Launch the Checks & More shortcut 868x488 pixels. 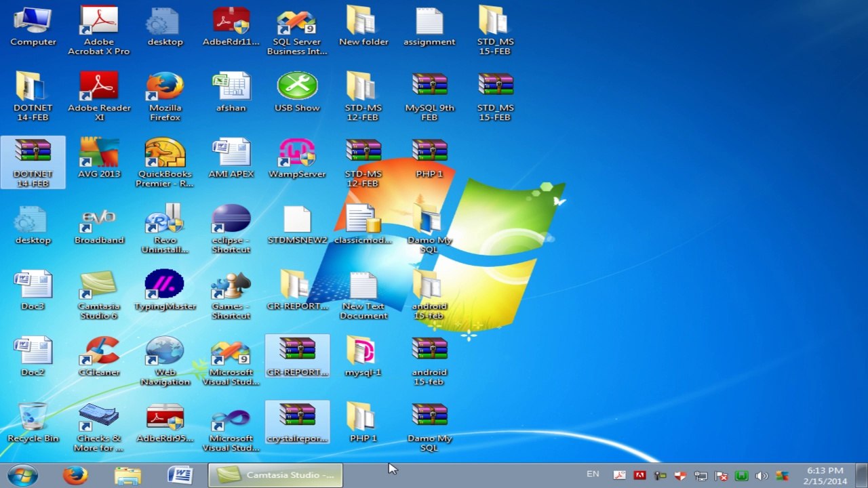pos(99,427)
